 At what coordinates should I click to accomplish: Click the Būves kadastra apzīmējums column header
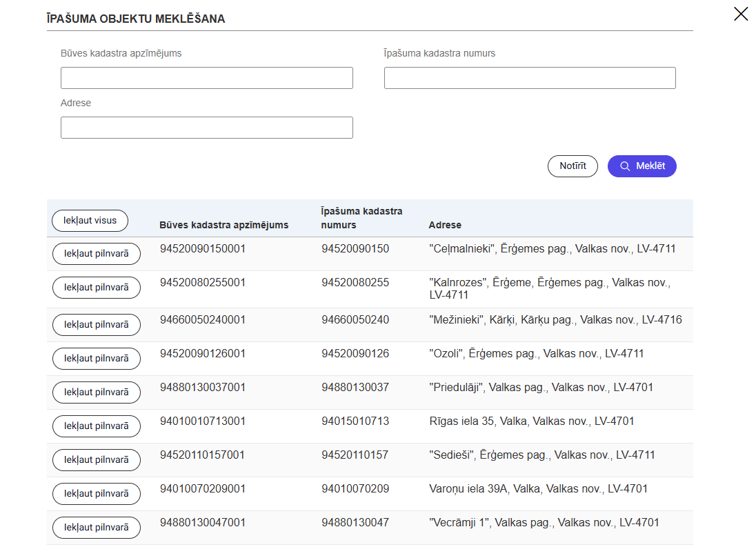coord(223,225)
